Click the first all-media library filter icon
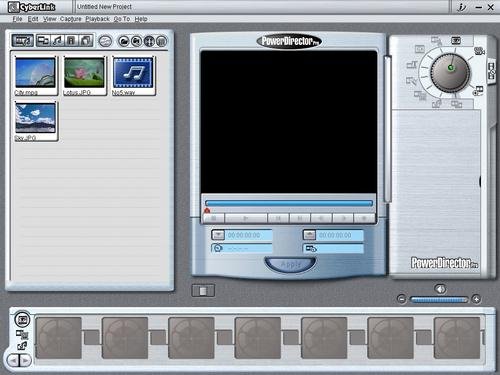Screen dimensions: 500x375 coord(22,41)
